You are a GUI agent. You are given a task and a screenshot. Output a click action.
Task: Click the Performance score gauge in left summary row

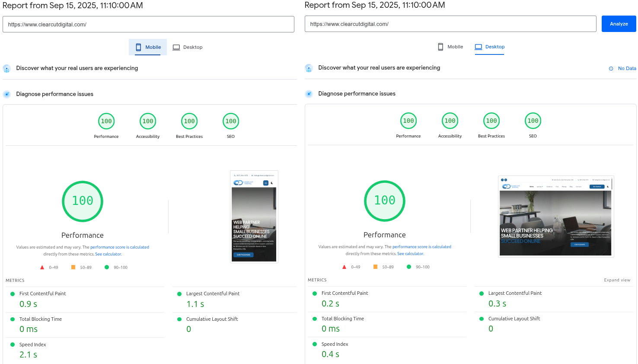[x=106, y=121]
